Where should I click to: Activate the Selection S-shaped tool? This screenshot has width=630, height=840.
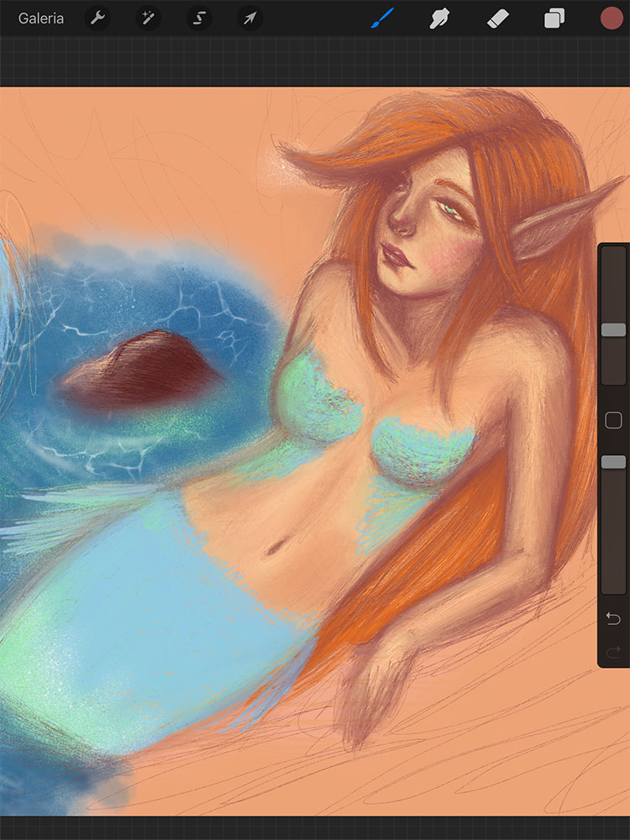click(199, 18)
